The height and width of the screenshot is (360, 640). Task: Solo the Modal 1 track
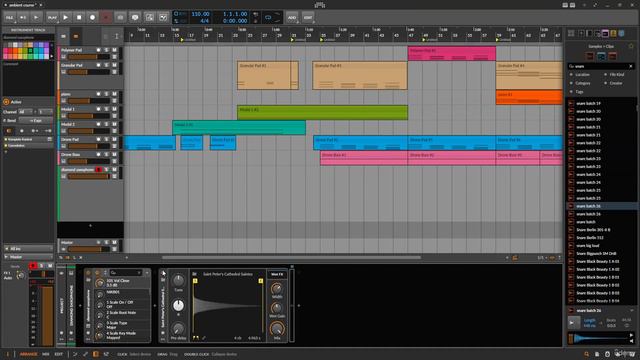tap(107, 109)
